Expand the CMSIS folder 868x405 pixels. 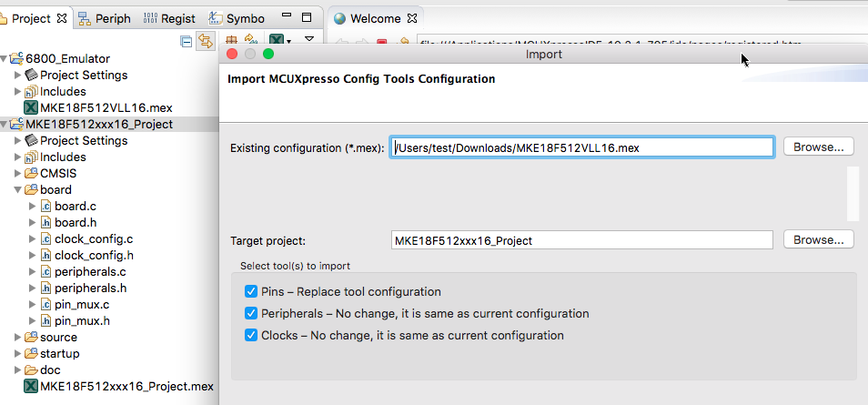coord(18,174)
